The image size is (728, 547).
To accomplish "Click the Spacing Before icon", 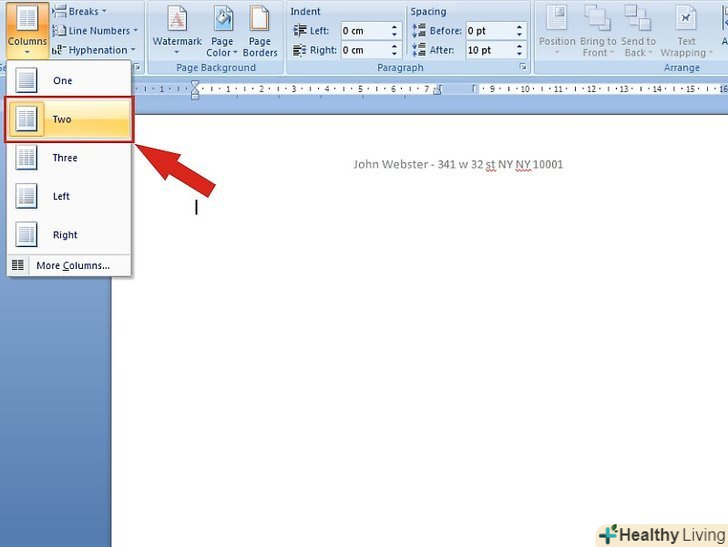I will (419, 31).
